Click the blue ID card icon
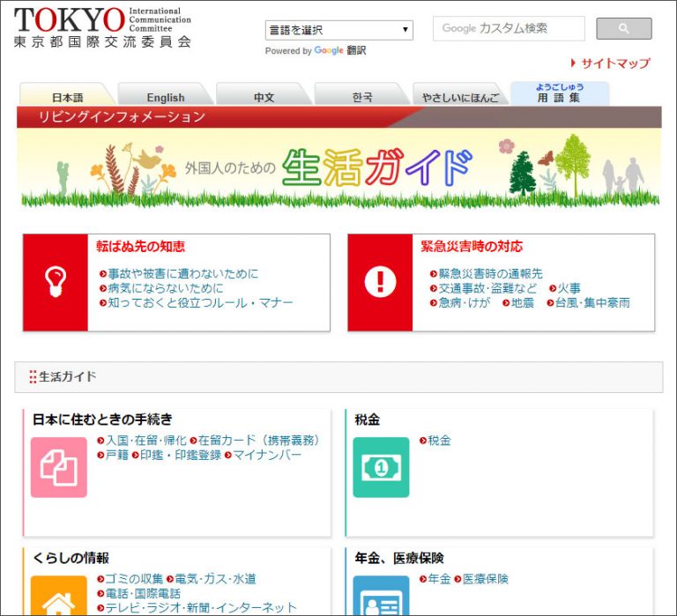The height and width of the screenshot is (616, 677). click(381, 597)
